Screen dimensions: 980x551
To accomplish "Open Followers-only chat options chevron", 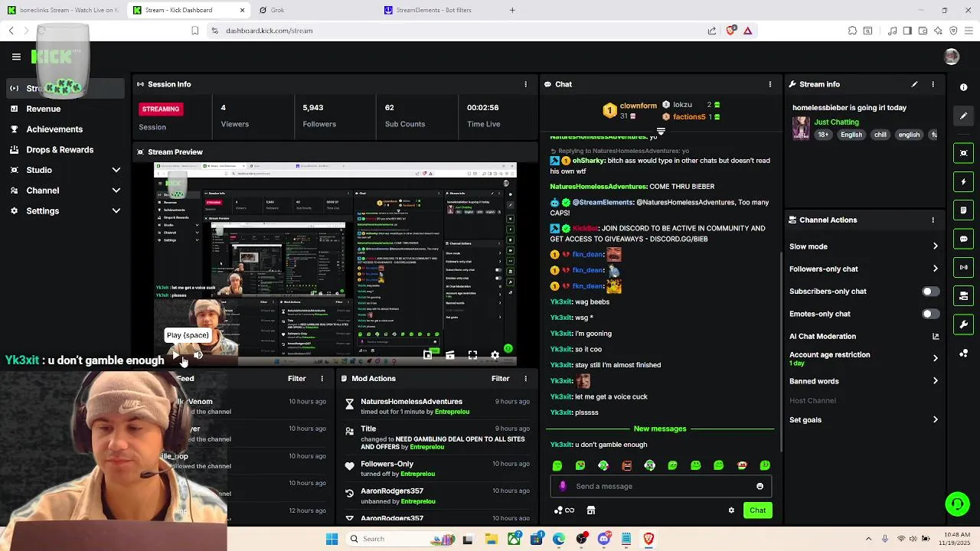I will 935,269.
